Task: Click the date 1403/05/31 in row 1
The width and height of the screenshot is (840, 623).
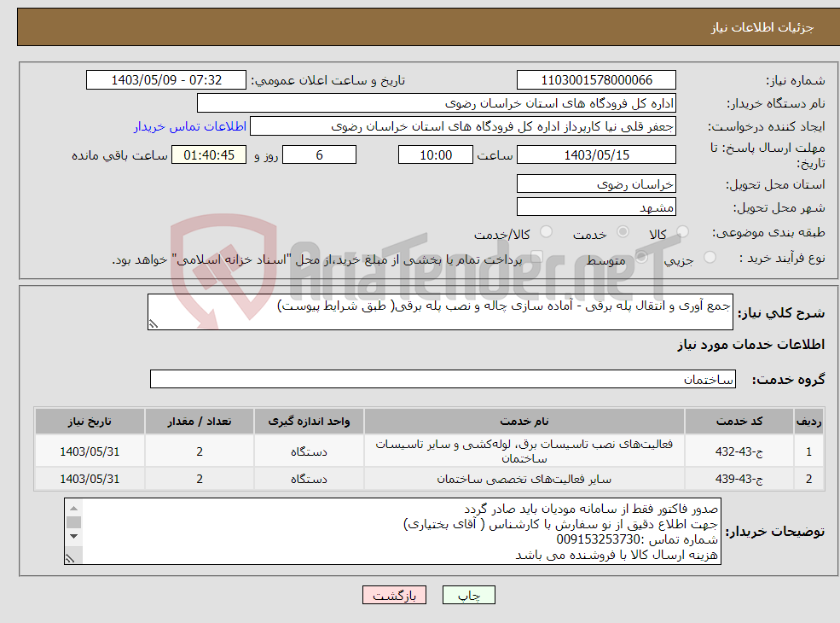Action: pyautogui.click(x=90, y=451)
